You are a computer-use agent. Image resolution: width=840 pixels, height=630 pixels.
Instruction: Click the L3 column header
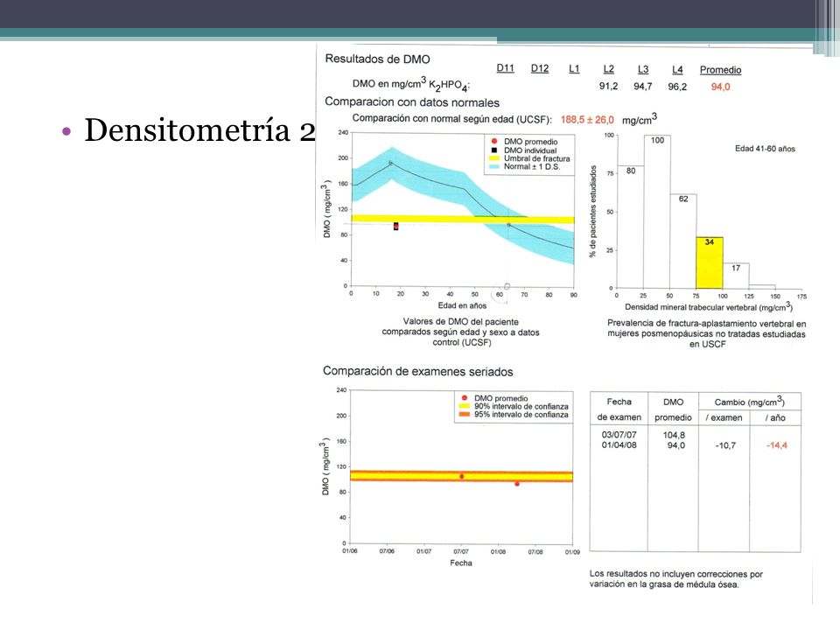[643, 69]
